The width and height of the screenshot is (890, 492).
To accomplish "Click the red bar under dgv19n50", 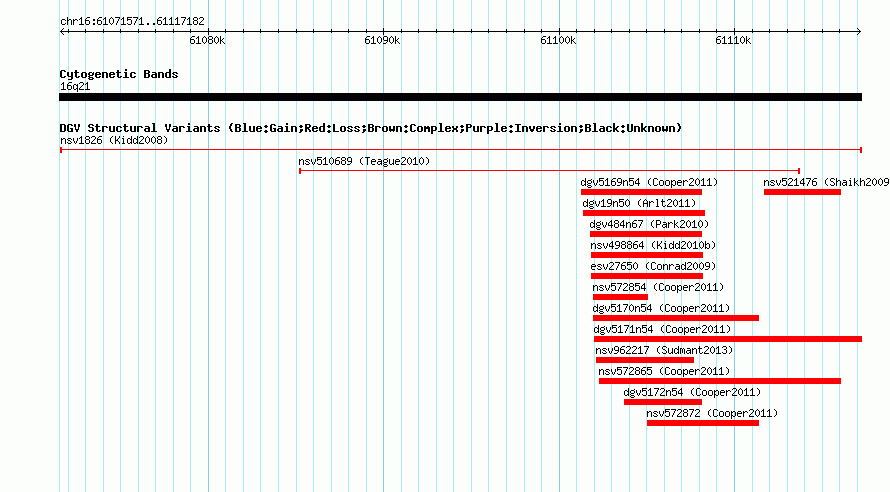I will coord(644,213).
